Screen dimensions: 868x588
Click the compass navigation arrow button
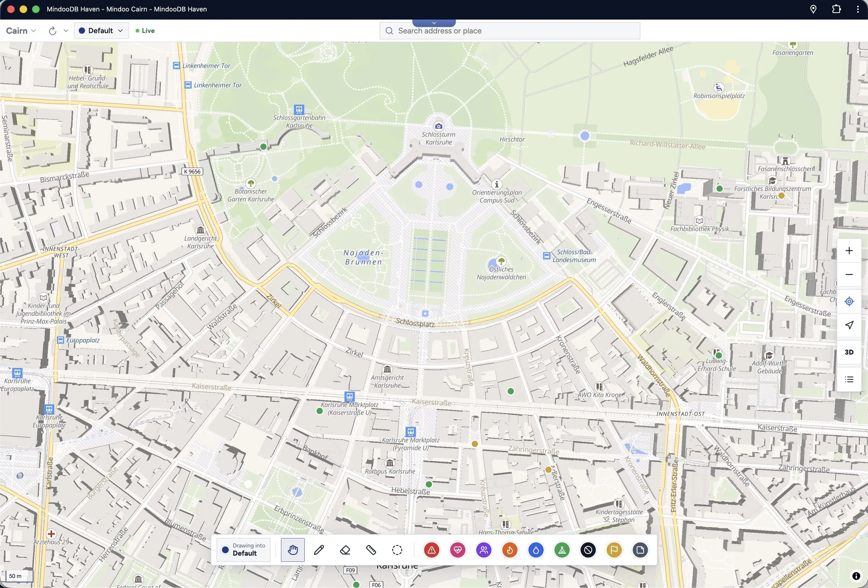coord(849,325)
